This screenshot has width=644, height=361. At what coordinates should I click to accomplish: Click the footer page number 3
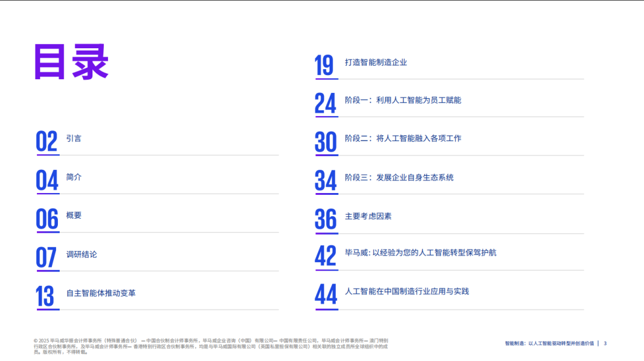tap(605, 343)
